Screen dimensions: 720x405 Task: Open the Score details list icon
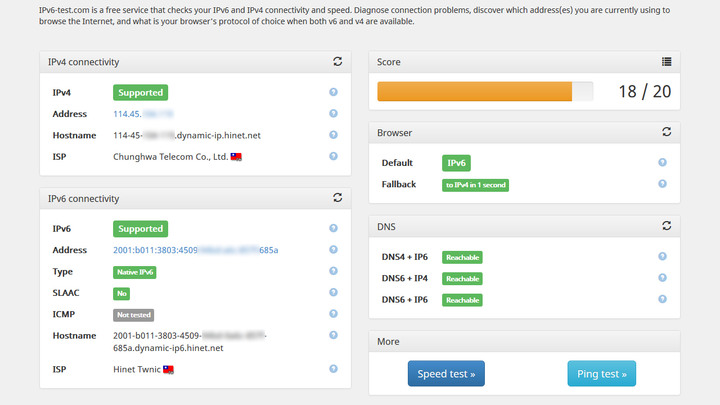[x=667, y=62]
